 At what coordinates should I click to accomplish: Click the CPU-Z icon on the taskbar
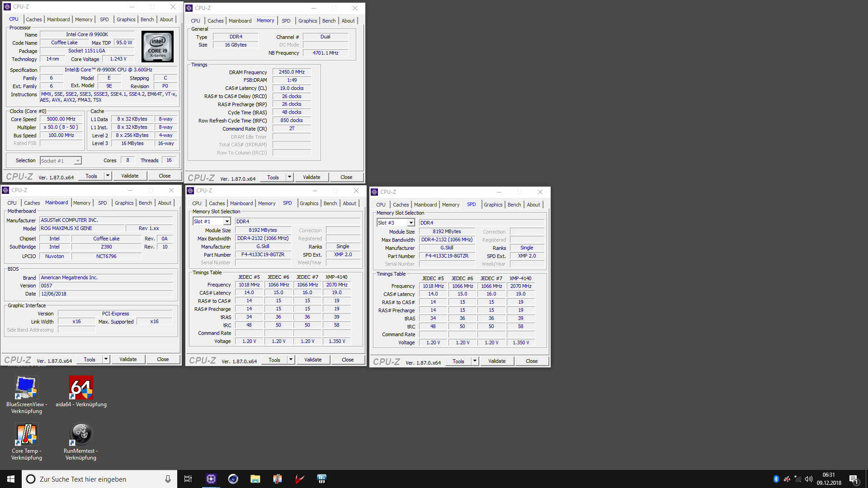click(211, 479)
